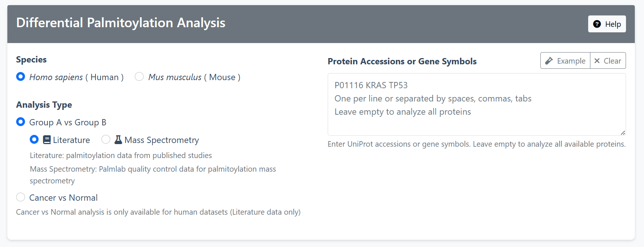Screen dimensions: 644x247
Task: Click the Human species label text
Action: click(x=105, y=77)
